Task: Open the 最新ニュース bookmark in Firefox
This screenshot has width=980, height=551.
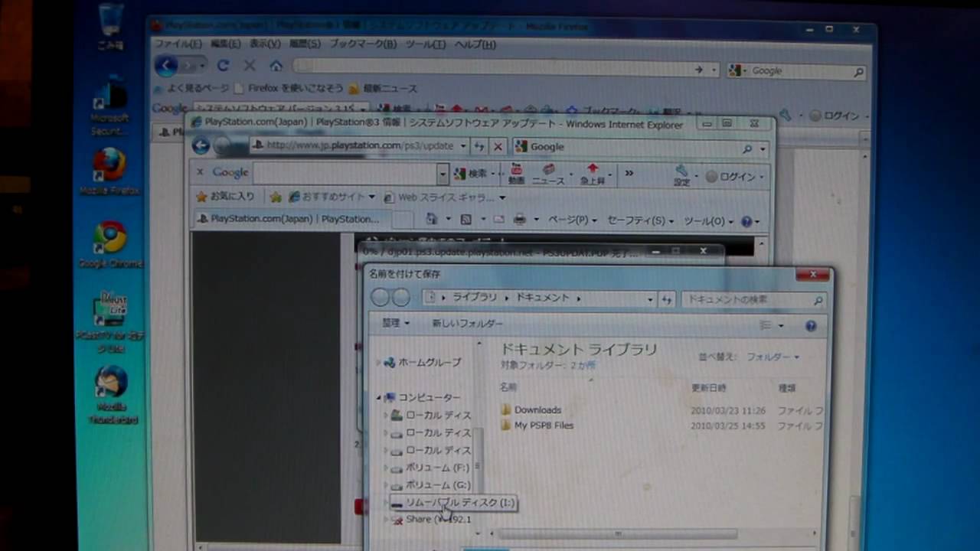Action: tap(383, 89)
